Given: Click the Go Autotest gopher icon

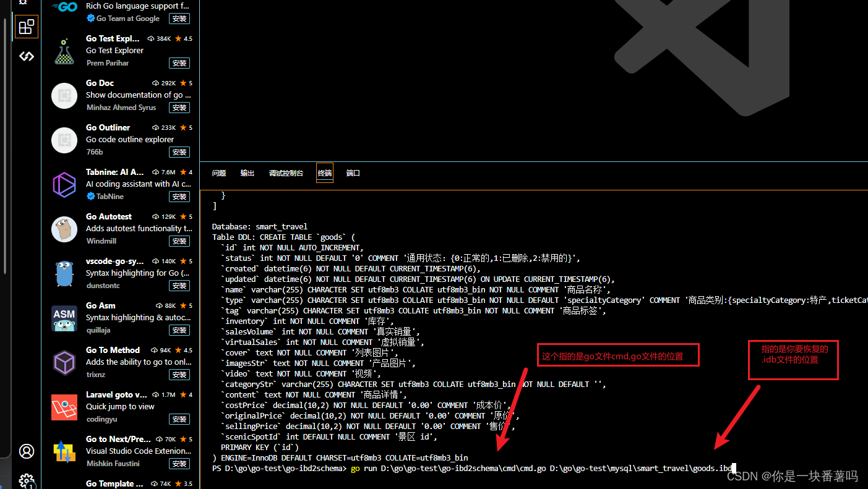Looking at the screenshot, I should point(64,229).
